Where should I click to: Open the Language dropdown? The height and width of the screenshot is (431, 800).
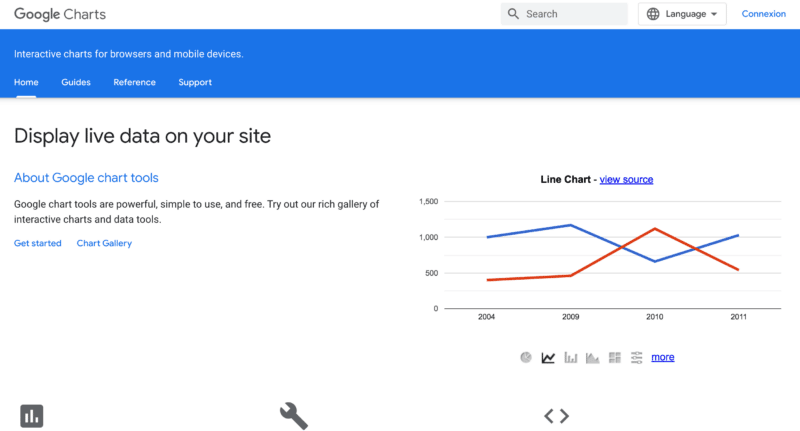[682, 14]
